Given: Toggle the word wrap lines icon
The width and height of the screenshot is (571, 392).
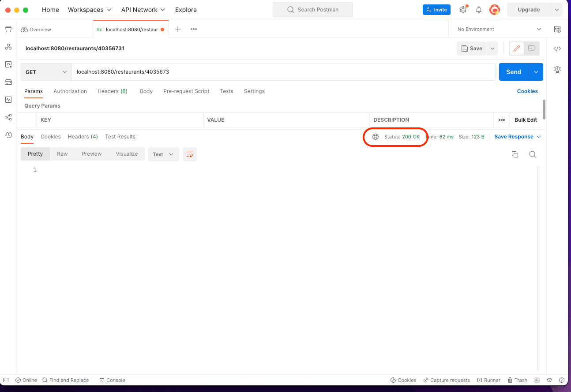Looking at the screenshot, I should pos(190,154).
